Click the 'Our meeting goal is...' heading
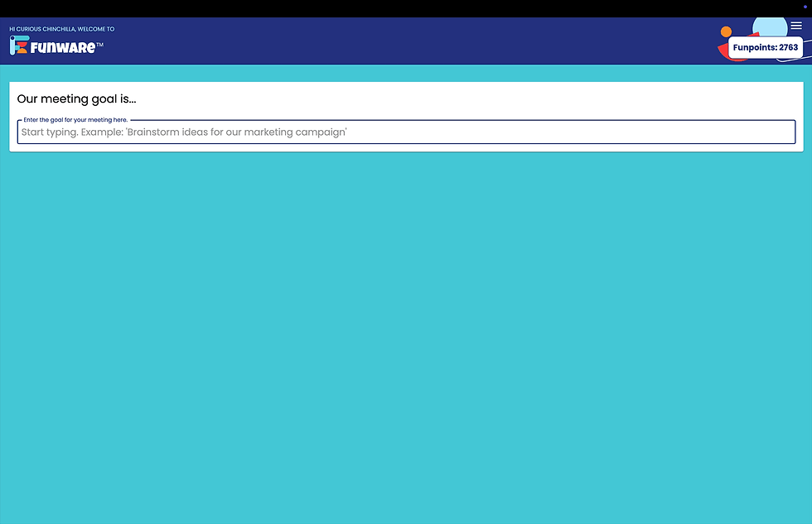The image size is (812, 524). coord(75,99)
